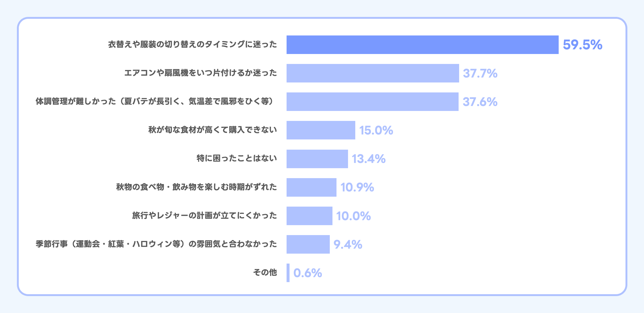
Task: Select the label 旅行やレジャーの計画が立てにくかった
Action: coord(204,215)
